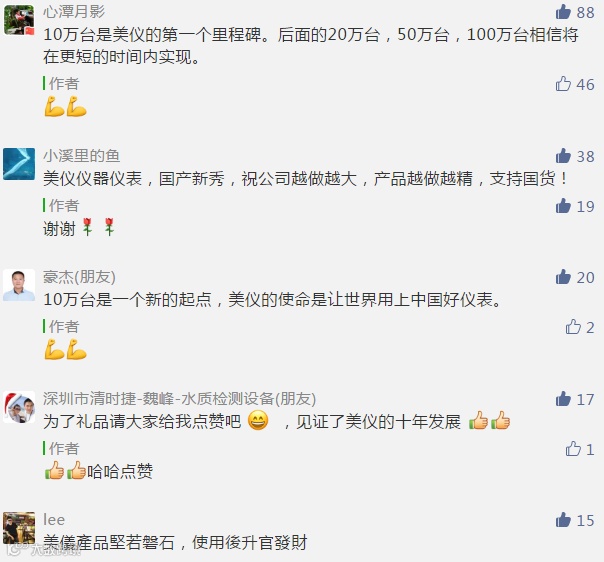The width and height of the screenshot is (604, 562).
Task: Like the 哈哈点赞 author reply
Action: 573,449
